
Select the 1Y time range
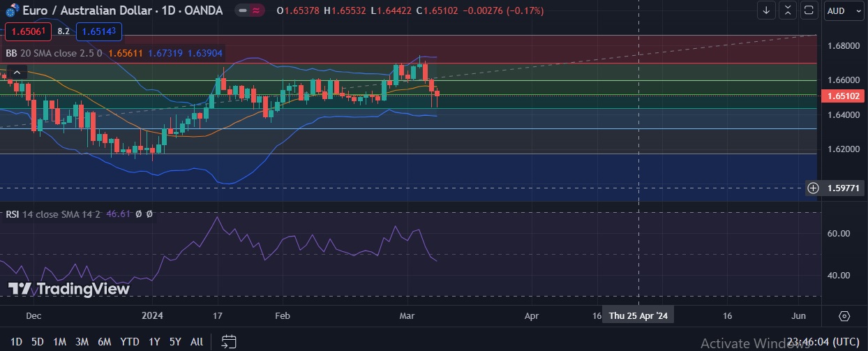(154, 341)
